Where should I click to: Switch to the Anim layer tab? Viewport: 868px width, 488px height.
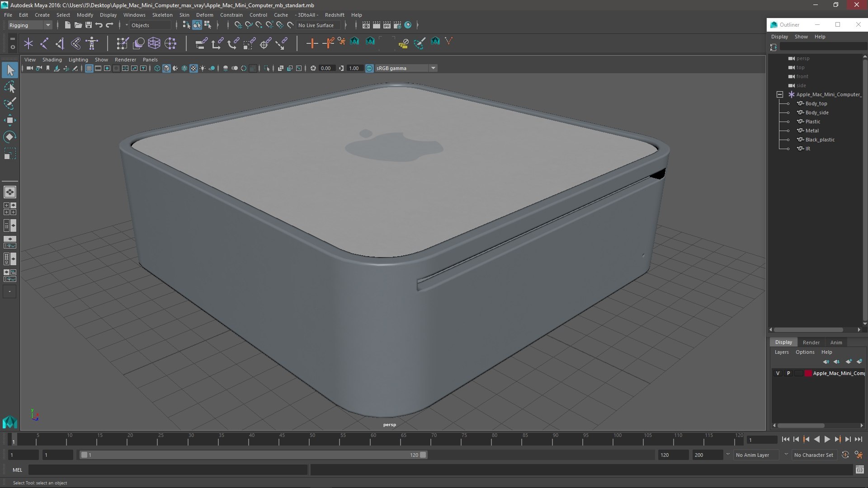[836, 343]
